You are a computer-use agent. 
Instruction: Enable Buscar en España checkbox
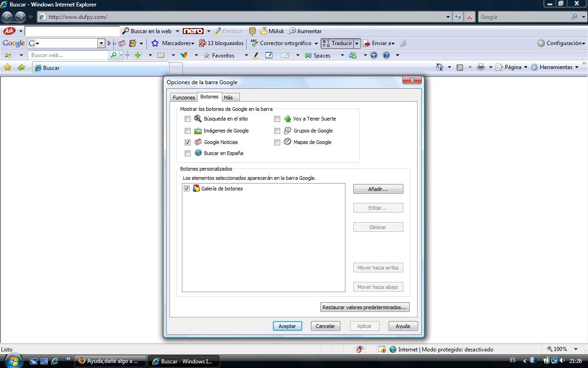[x=187, y=153]
